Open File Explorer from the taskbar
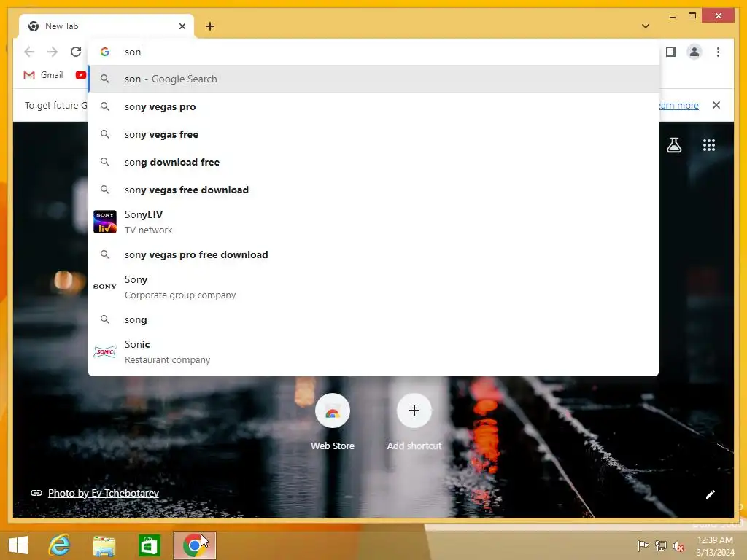 click(x=104, y=545)
